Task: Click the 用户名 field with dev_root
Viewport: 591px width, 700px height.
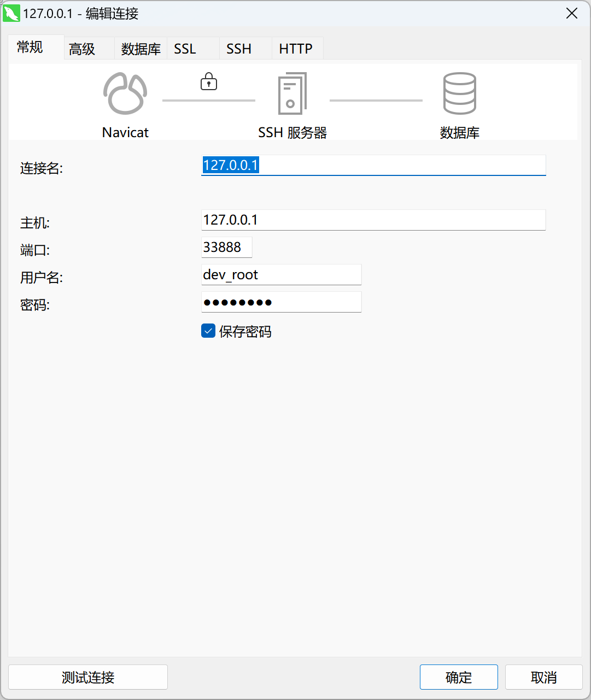Action: [x=281, y=274]
